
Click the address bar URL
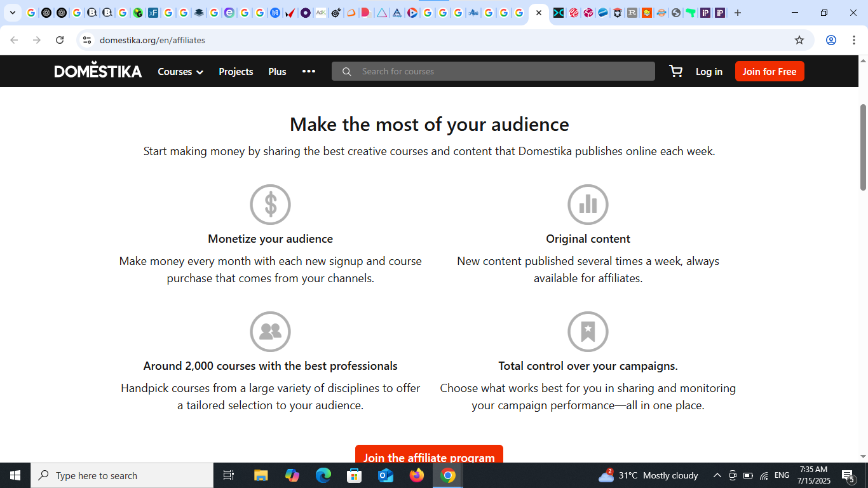pyautogui.click(x=153, y=40)
